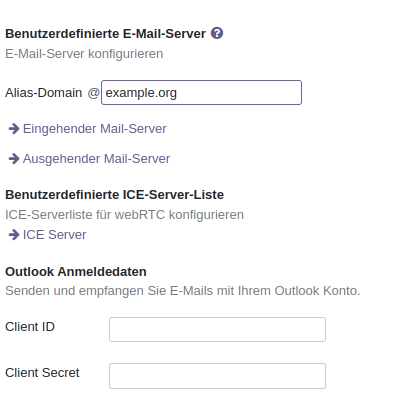Focus the Alias-Domain field containing example.org
The width and height of the screenshot is (413, 407).
(x=201, y=92)
